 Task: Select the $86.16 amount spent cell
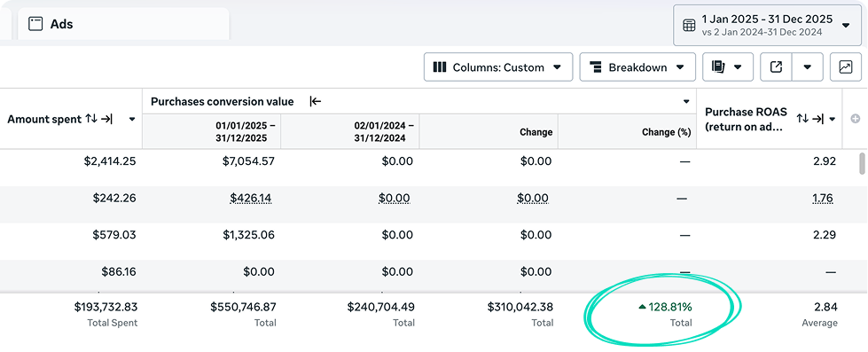tap(119, 271)
